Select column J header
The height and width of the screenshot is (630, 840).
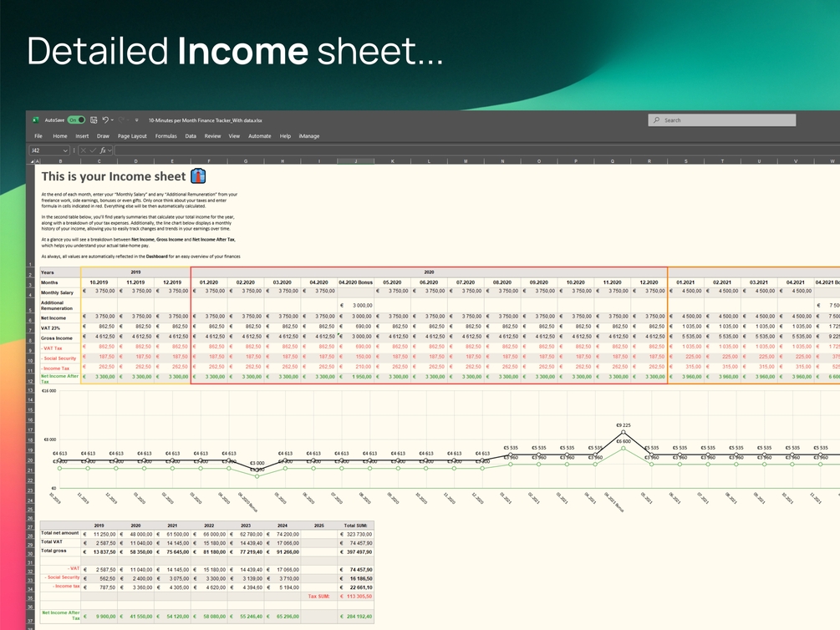point(355,160)
